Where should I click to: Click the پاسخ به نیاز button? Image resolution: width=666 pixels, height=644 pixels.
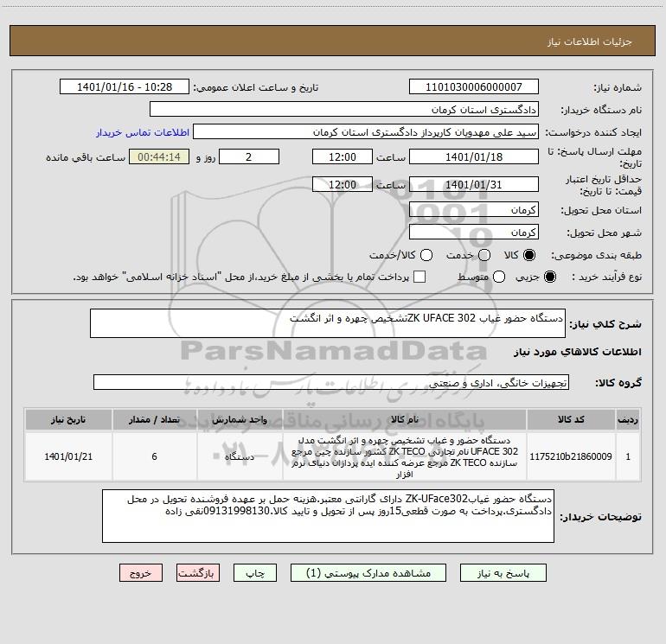[503, 573]
